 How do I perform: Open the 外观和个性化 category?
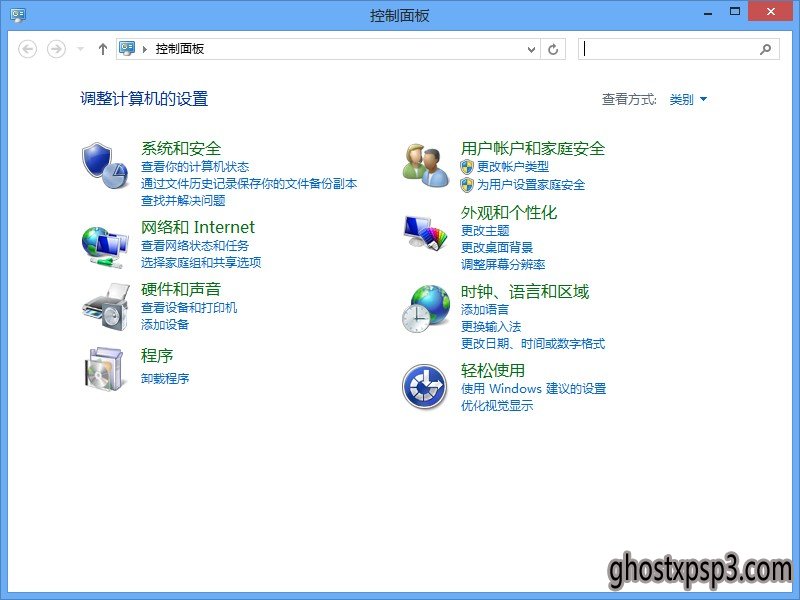509,212
